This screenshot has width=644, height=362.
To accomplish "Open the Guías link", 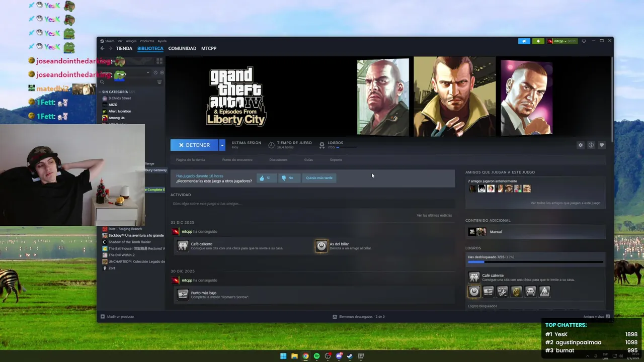I will pyautogui.click(x=308, y=160).
